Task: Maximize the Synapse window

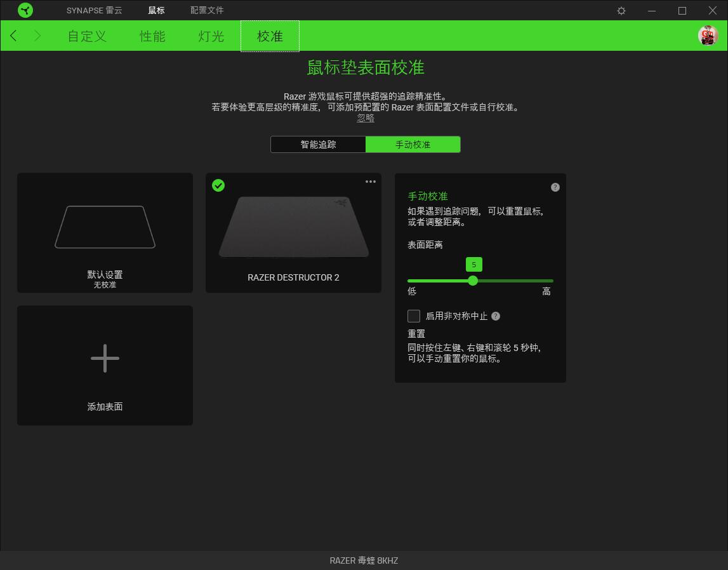Action: 682,11
